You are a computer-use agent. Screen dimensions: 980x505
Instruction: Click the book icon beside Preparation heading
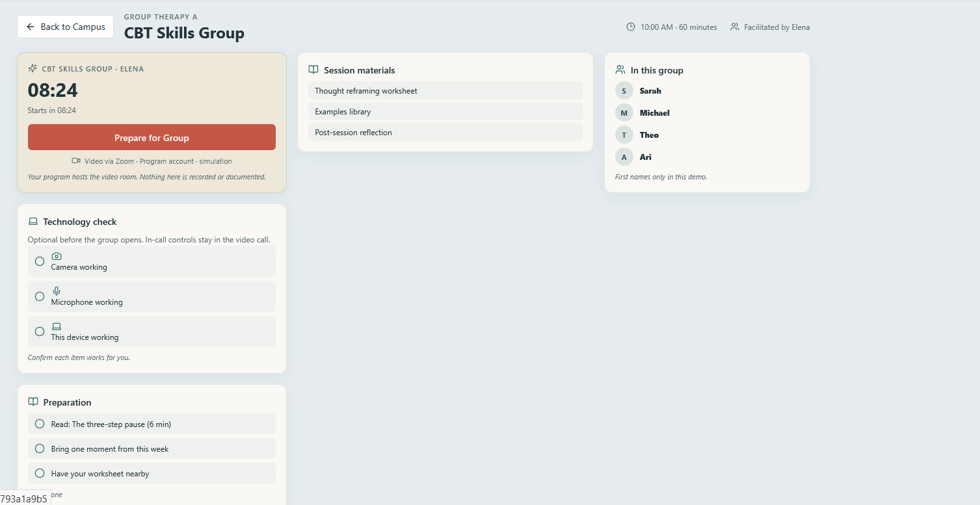(33, 402)
